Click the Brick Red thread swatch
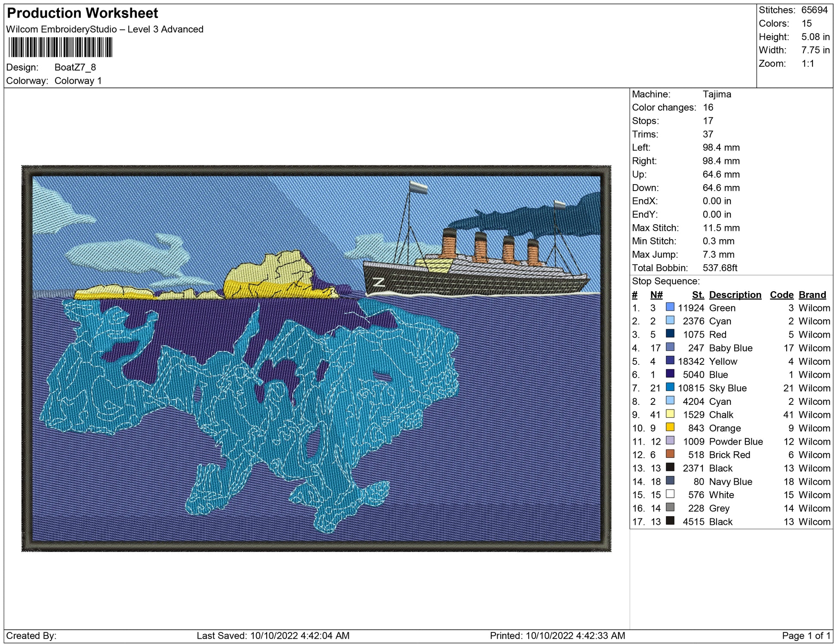Screen dimensions: 837x644 tap(670, 454)
